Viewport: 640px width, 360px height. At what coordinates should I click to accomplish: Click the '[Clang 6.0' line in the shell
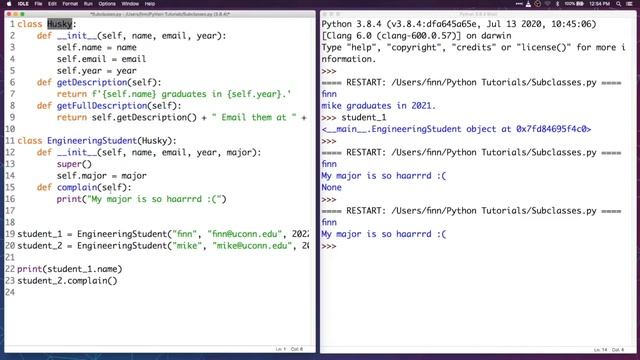[416, 36]
